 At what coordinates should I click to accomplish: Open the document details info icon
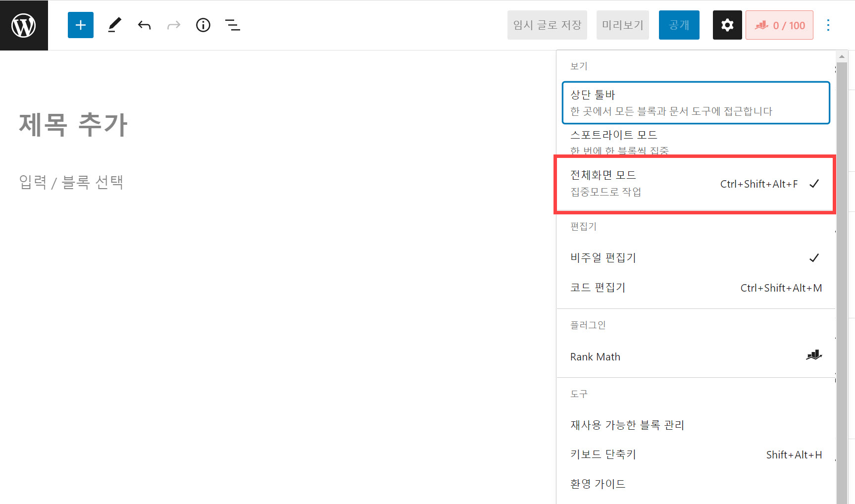click(203, 25)
